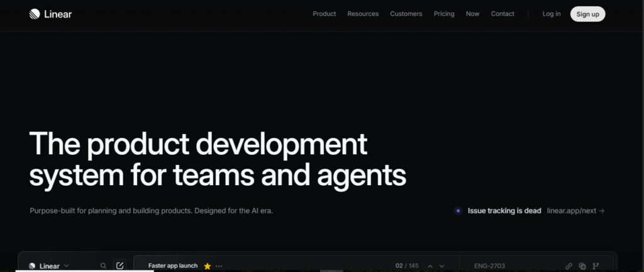Open the Contact page
Screen dimensions: 644x272
pos(502,14)
